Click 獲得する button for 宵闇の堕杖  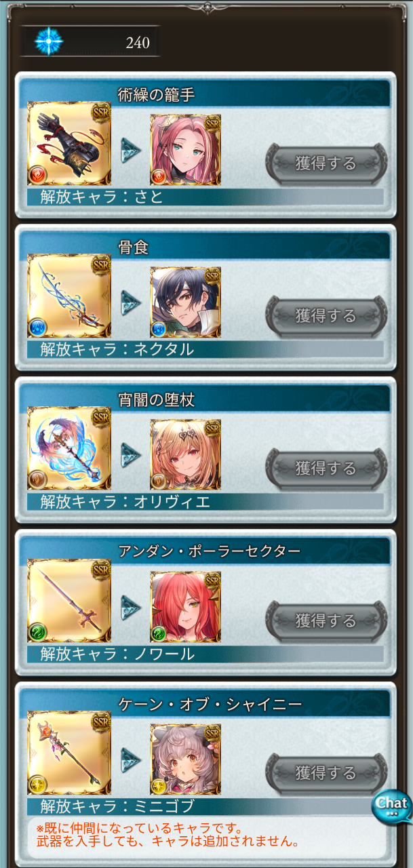[326, 468]
